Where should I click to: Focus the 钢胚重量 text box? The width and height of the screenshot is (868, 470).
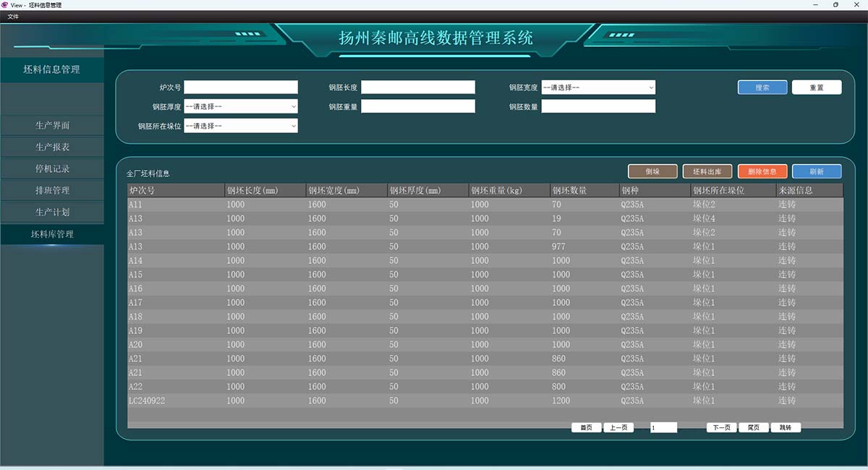pos(418,106)
